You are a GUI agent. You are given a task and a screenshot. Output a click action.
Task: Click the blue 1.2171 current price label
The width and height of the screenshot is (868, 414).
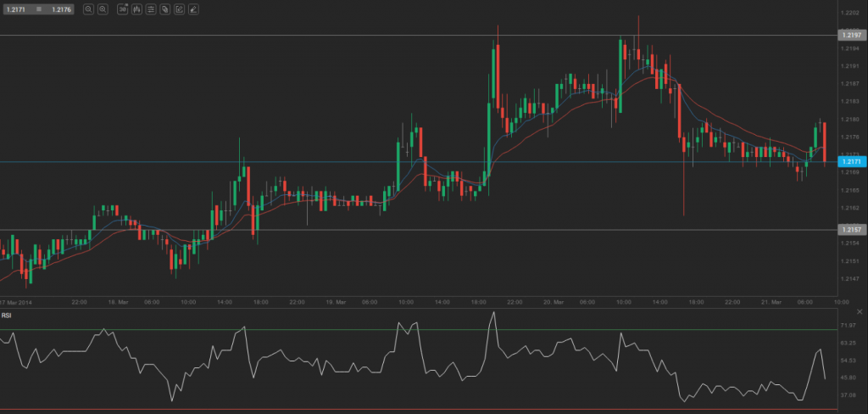[x=850, y=161]
